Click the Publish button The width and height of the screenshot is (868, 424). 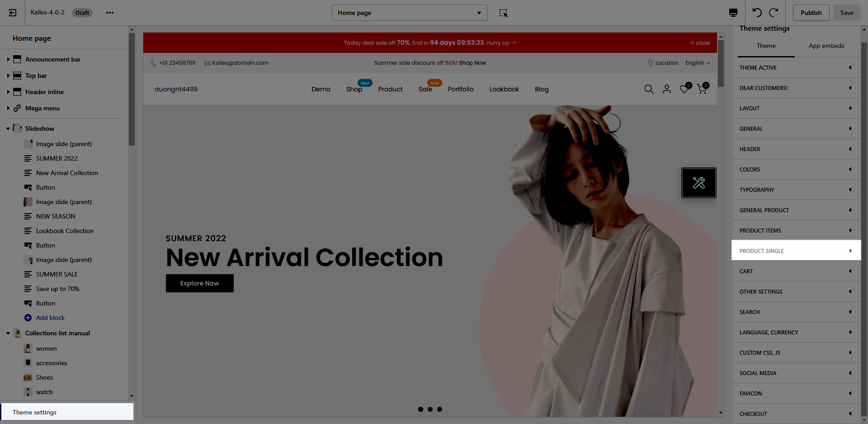(811, 13)
